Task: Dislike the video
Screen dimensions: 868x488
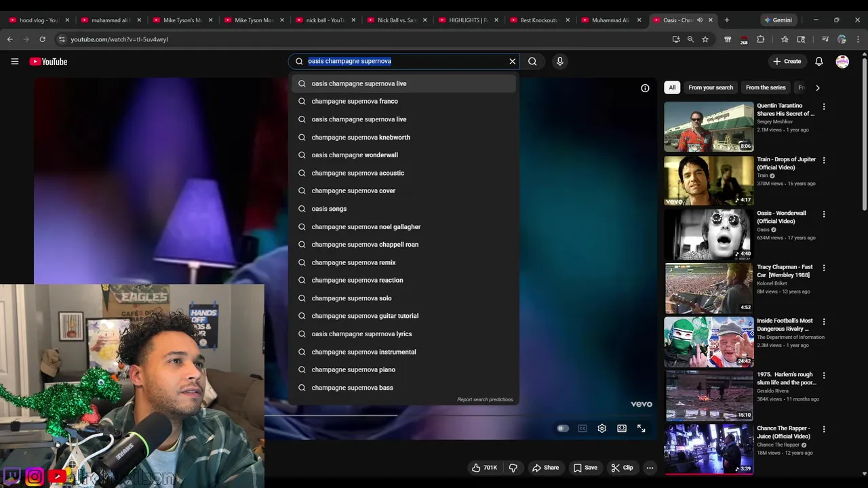Action: (x=513, y=468)
